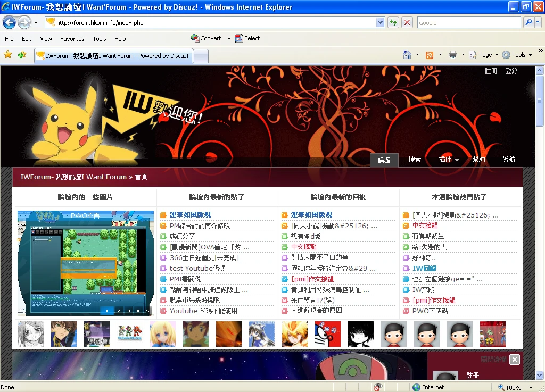The height and width of the screenshot is (392, 545).
Task: Open PWO下載點 hot thread link
Action: [430, 311]
